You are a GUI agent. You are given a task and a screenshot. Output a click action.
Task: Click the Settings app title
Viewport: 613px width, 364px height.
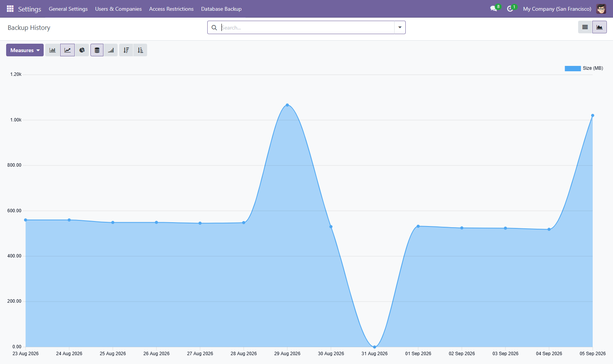point(30,9)
